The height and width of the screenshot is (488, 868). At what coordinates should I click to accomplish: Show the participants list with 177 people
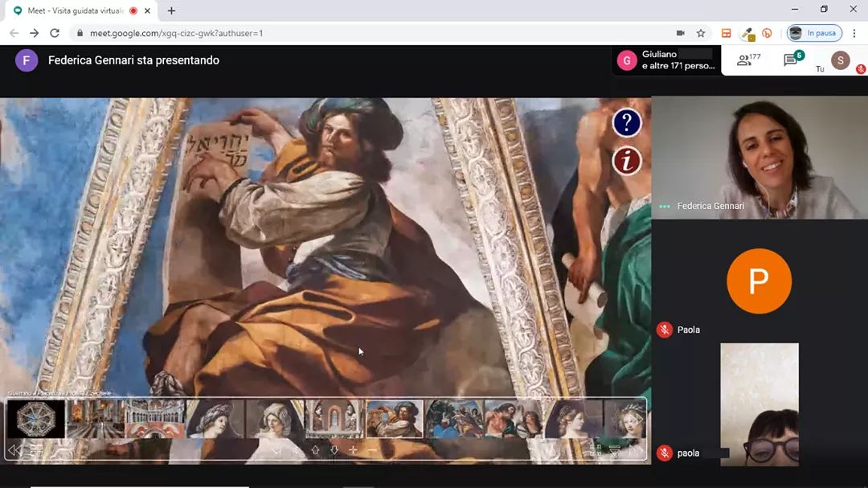tap(749, 59)
